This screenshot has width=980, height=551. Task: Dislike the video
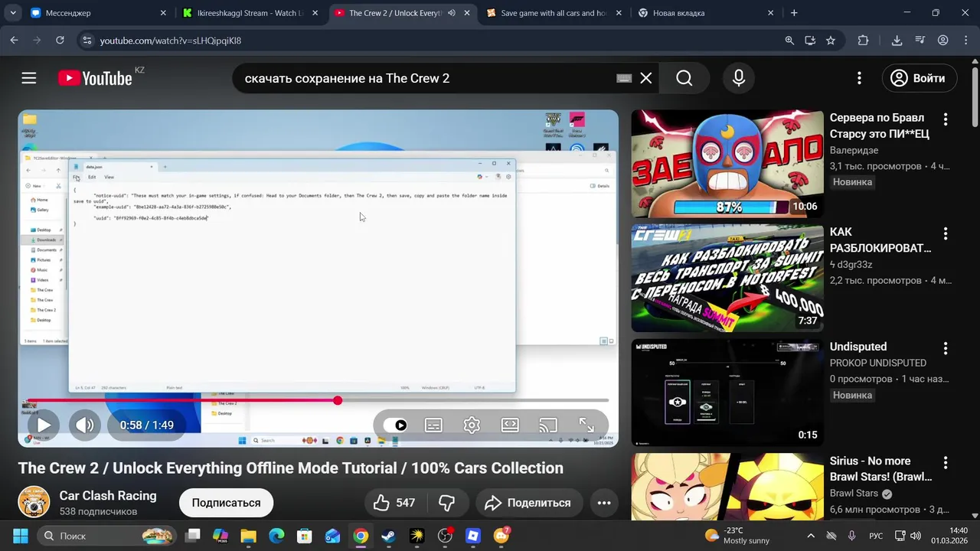pyautogui.click(x=446, y=503)
